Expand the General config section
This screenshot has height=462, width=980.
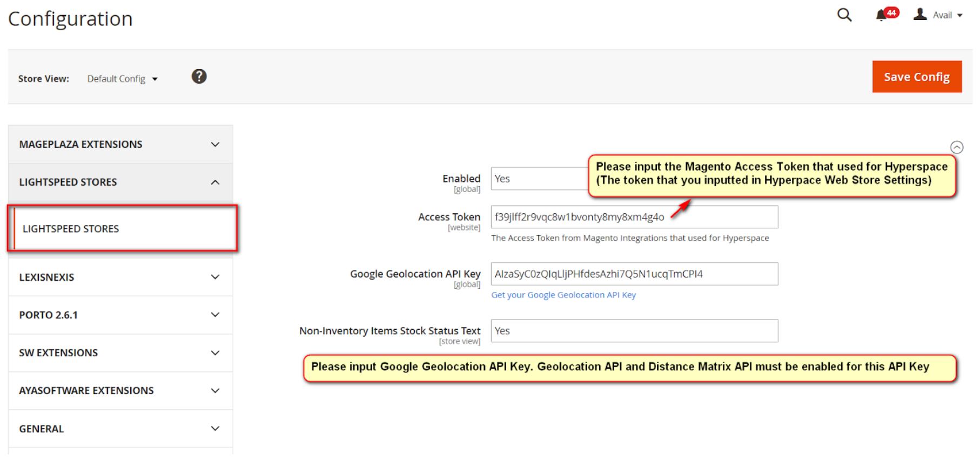pos(120,429)
